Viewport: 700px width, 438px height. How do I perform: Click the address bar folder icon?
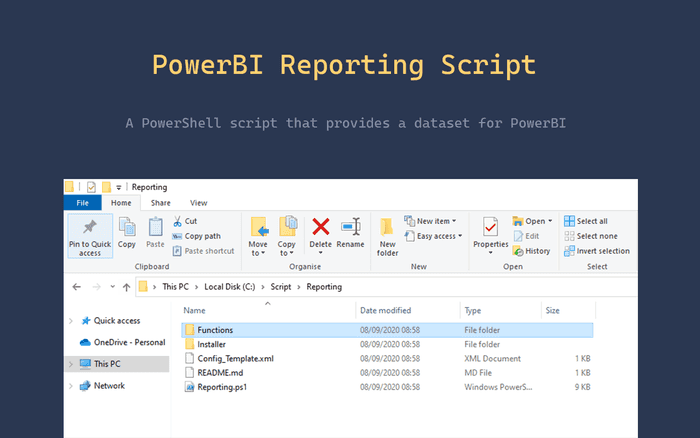[x=143, y=287]
